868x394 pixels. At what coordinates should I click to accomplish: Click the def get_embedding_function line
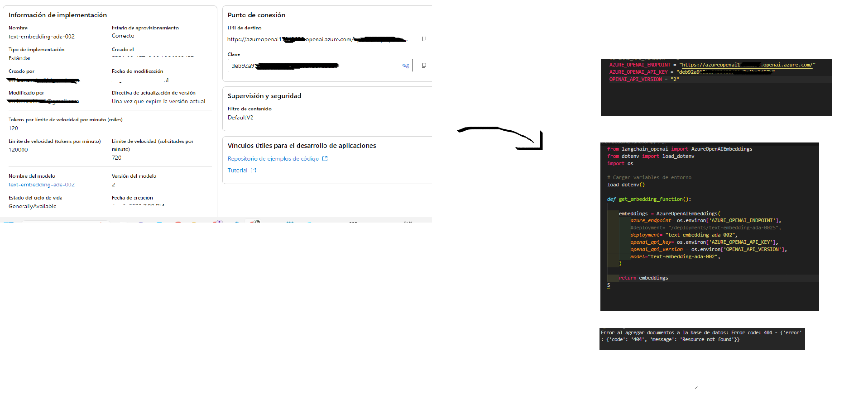[649, 199]
